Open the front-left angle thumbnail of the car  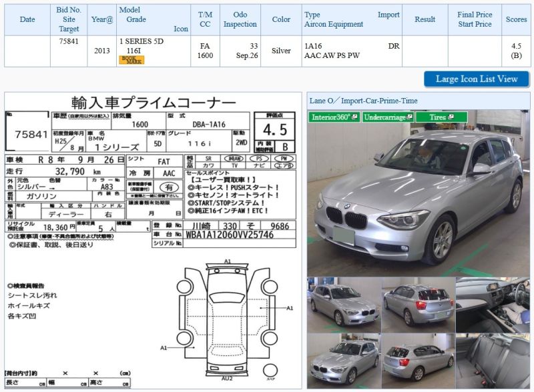344,305
